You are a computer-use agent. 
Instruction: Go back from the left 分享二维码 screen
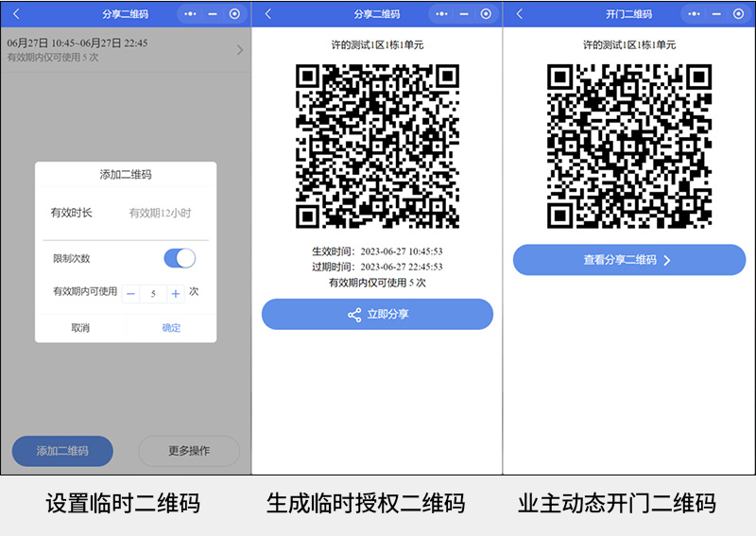click(16, 14)
